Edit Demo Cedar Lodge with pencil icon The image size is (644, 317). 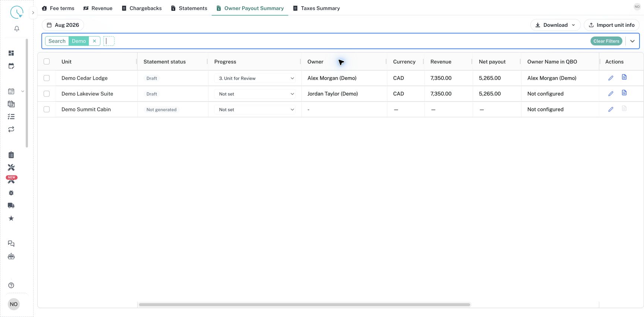611,78
